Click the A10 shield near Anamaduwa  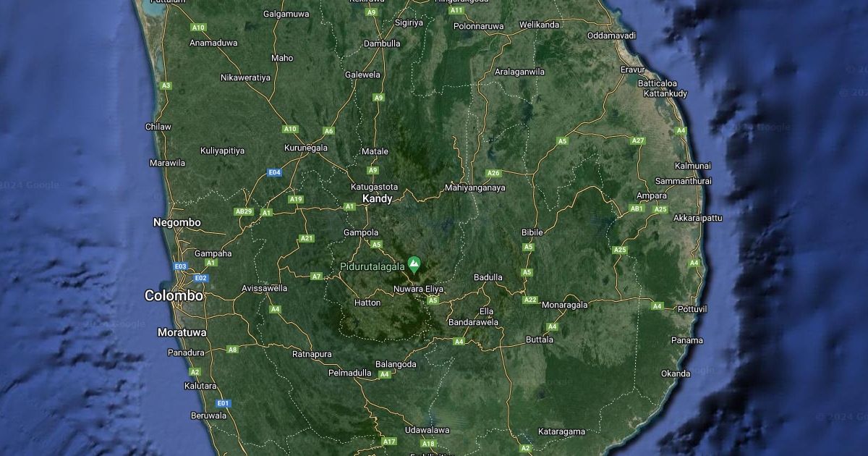[198, 28]
